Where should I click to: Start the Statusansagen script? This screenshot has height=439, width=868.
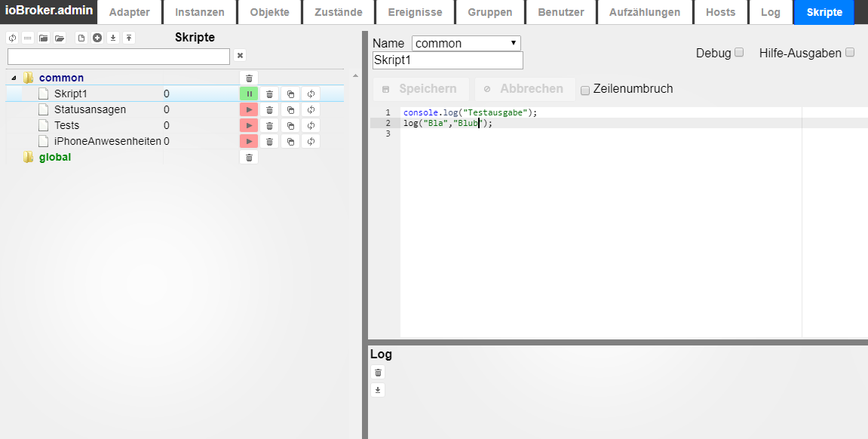pos(249,109)
